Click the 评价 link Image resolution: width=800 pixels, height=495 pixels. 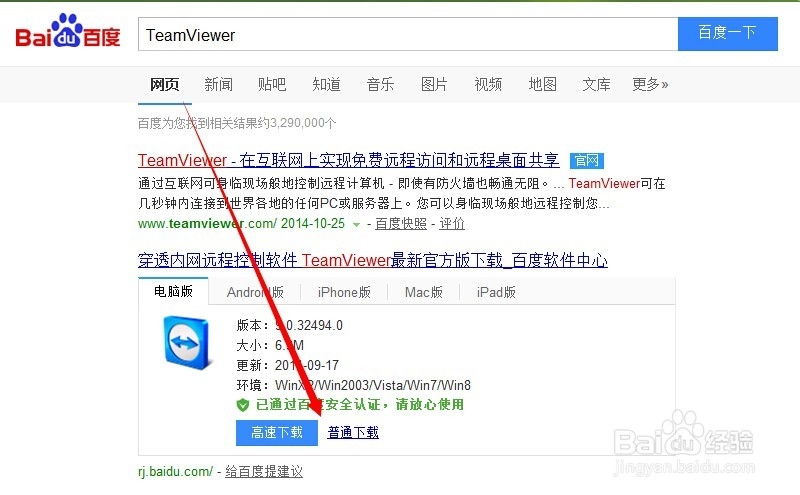pos(452,224)
